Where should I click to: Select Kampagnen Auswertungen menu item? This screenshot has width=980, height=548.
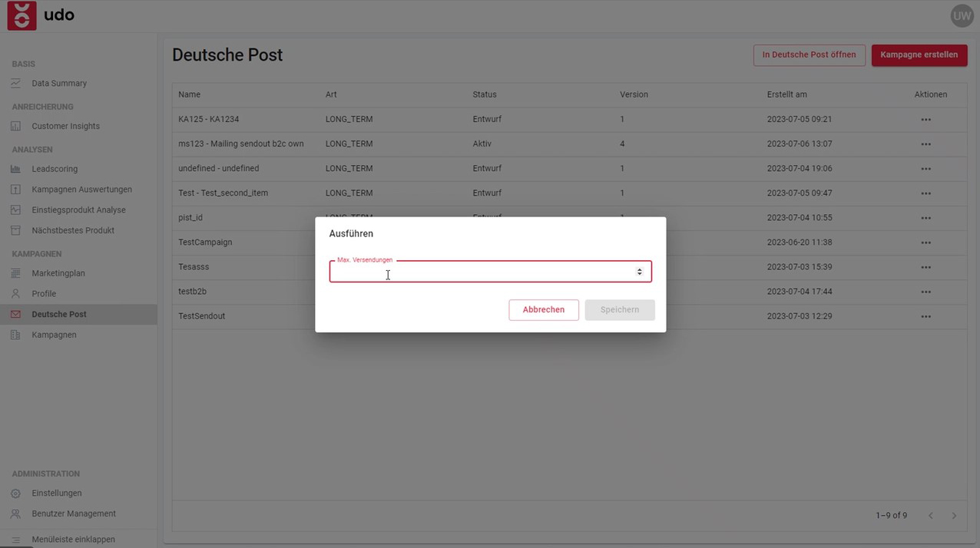(82, 190)
